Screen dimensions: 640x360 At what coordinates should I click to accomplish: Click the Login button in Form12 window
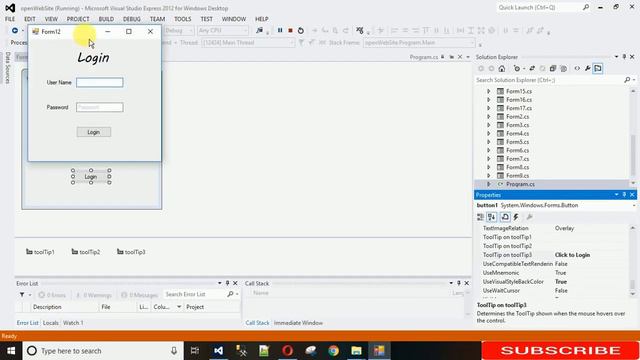click(x=93, y=132)
